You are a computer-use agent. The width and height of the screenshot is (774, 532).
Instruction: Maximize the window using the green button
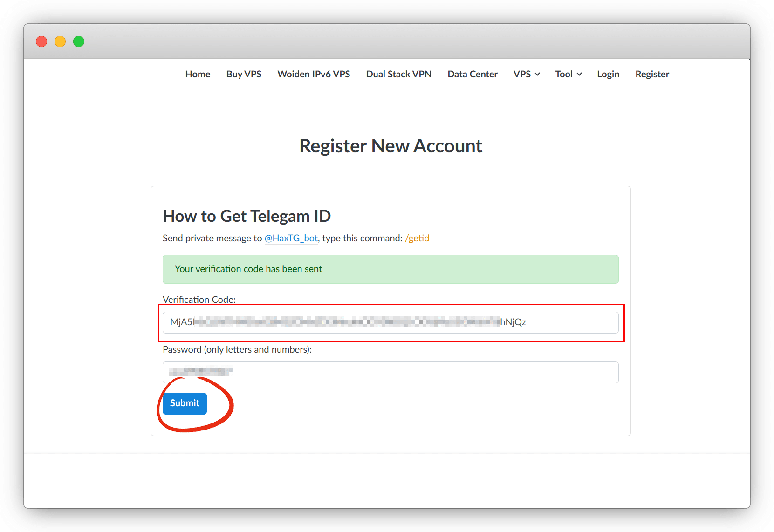(79, 41)
